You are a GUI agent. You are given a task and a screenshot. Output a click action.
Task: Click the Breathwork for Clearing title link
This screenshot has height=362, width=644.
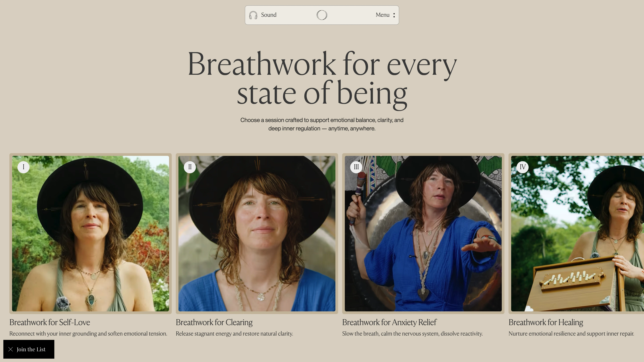click(214, 322)
